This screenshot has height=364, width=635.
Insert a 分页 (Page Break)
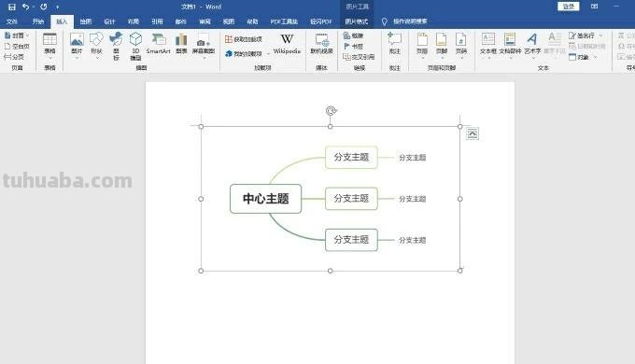(14, 57)
